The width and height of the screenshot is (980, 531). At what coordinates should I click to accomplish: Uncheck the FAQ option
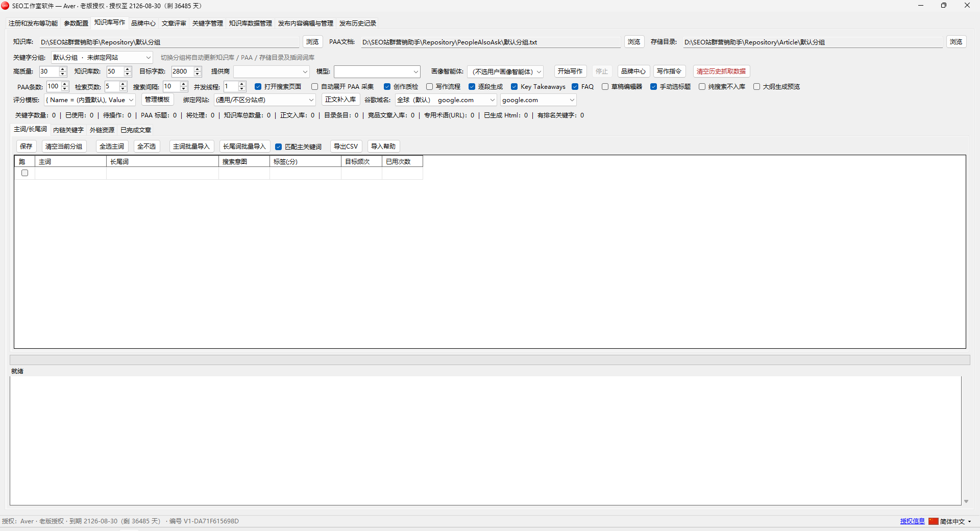click(x=575, y=87)
